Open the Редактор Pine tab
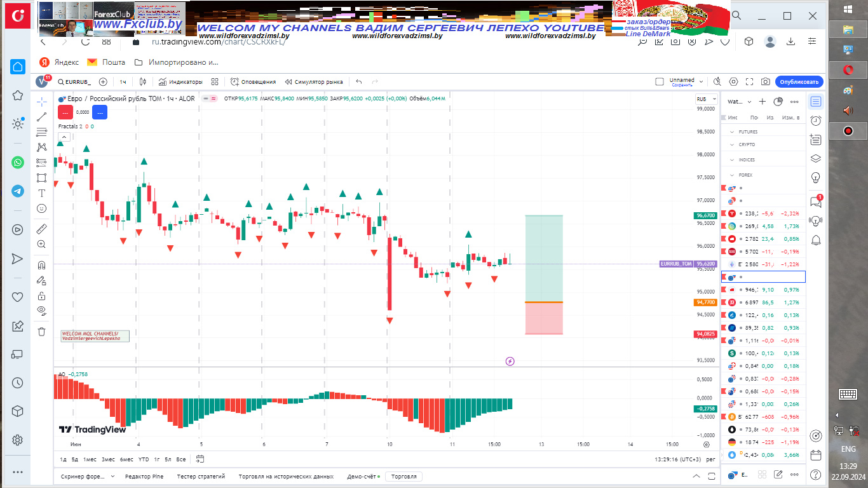 [x=144, y=476]
